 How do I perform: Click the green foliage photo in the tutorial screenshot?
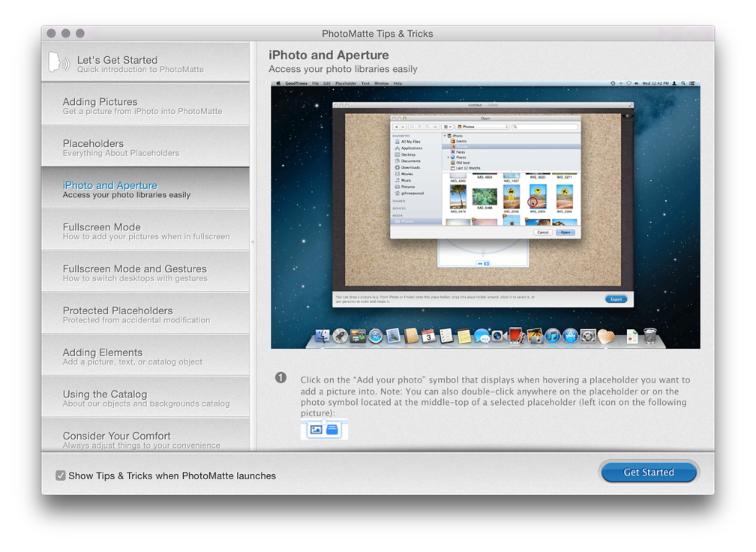[x=484, y=196]
